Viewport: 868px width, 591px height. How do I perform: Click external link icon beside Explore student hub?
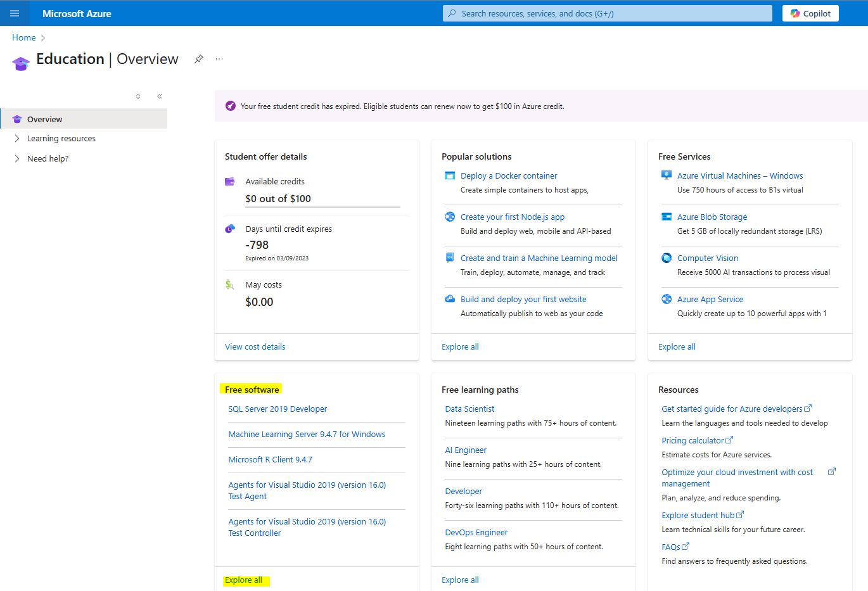click(x=740, y=514)
